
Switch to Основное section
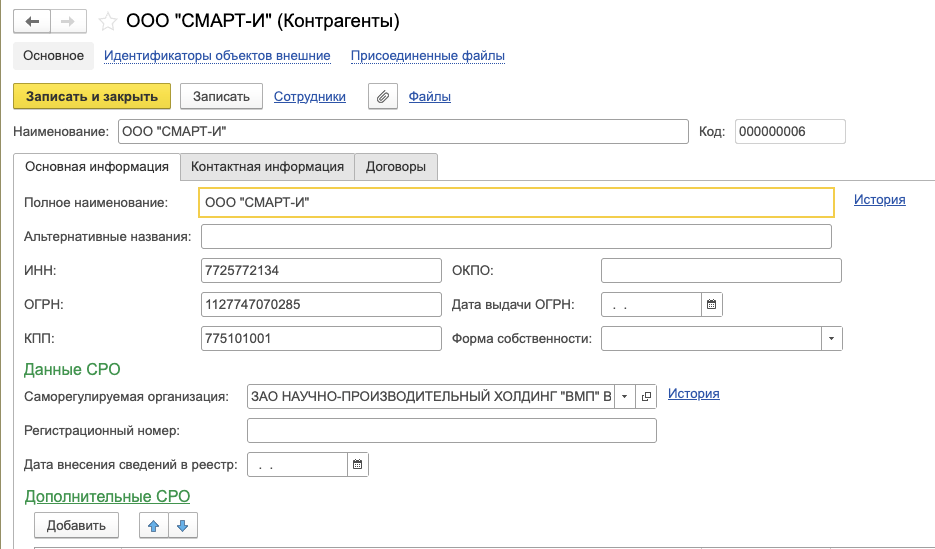point(54,56)
